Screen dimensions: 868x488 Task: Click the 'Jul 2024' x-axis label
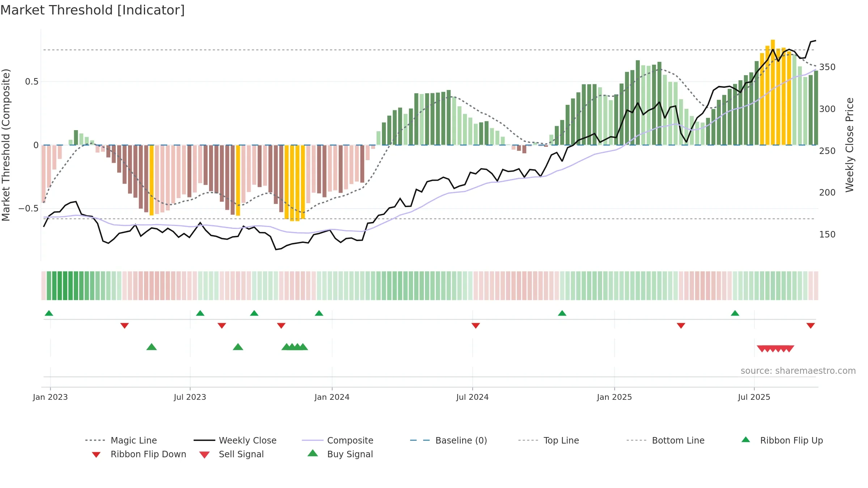(472, 397)
